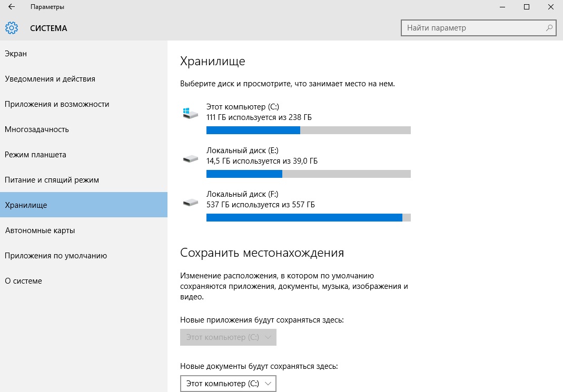Open Локальный диск (F:) storage details
Image resolution: width=563 pixels, height=392 pixels.
[297, 206]
